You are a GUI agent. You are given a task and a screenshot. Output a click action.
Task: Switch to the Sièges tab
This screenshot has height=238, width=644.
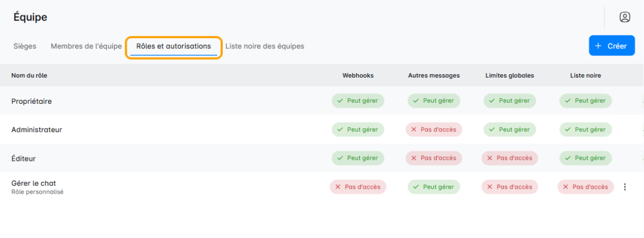(25, 46)
